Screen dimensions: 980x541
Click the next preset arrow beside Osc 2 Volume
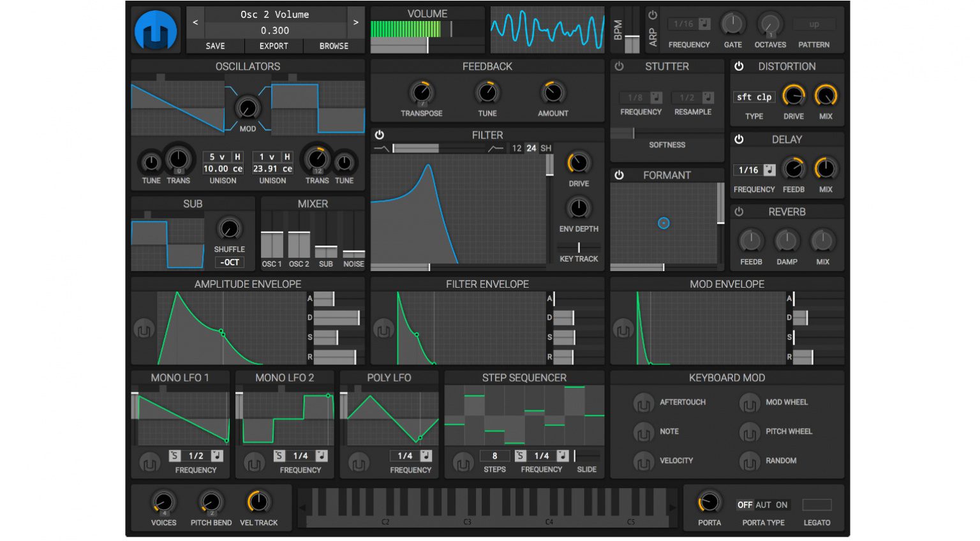pos(355,21)
